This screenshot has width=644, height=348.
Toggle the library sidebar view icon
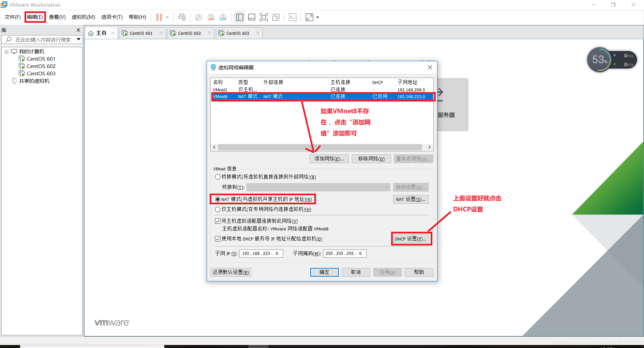[239, 17]
